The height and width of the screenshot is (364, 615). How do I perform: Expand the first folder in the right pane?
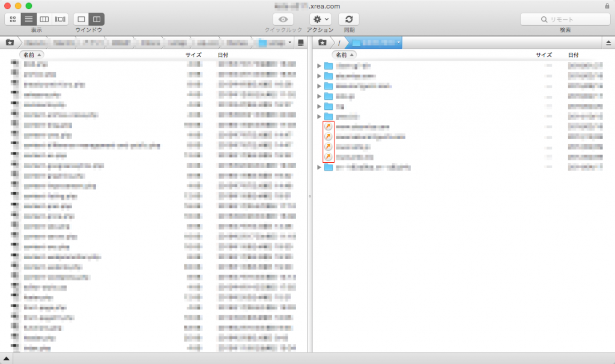pos(320,66)
